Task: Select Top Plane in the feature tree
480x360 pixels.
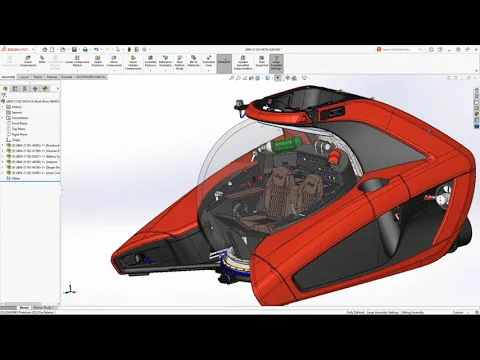Action: click(x=18, y=129)
